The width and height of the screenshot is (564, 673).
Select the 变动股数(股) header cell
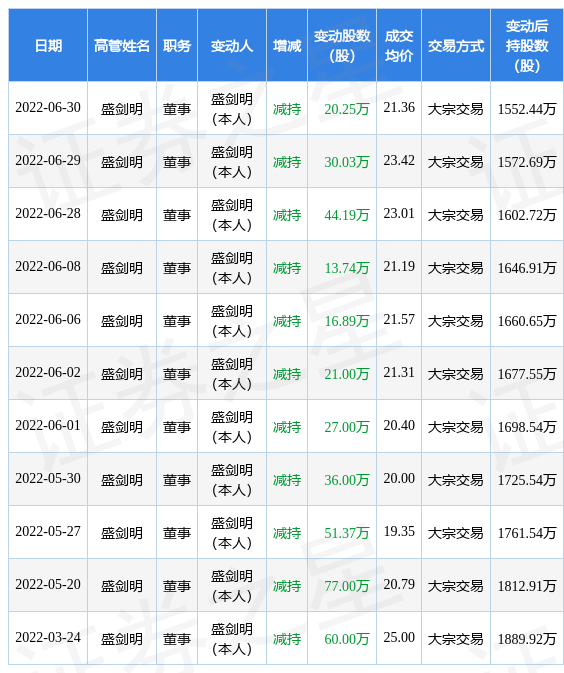342,45
